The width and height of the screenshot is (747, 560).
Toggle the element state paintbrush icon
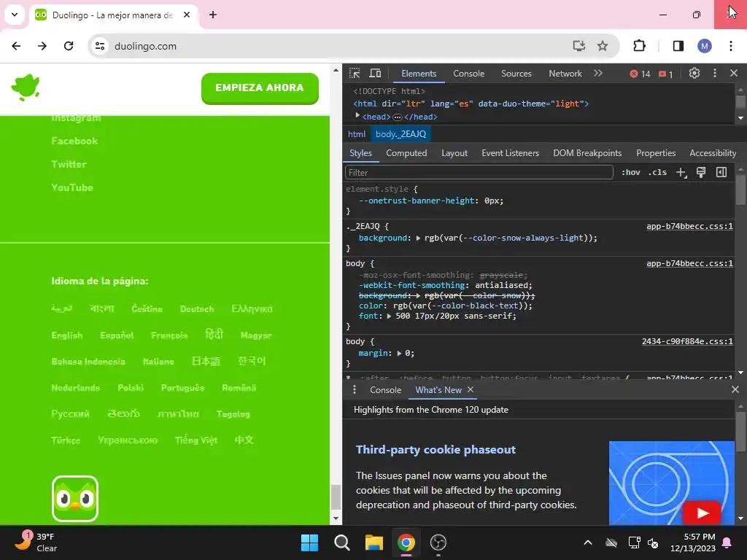(x=701, y=172)
